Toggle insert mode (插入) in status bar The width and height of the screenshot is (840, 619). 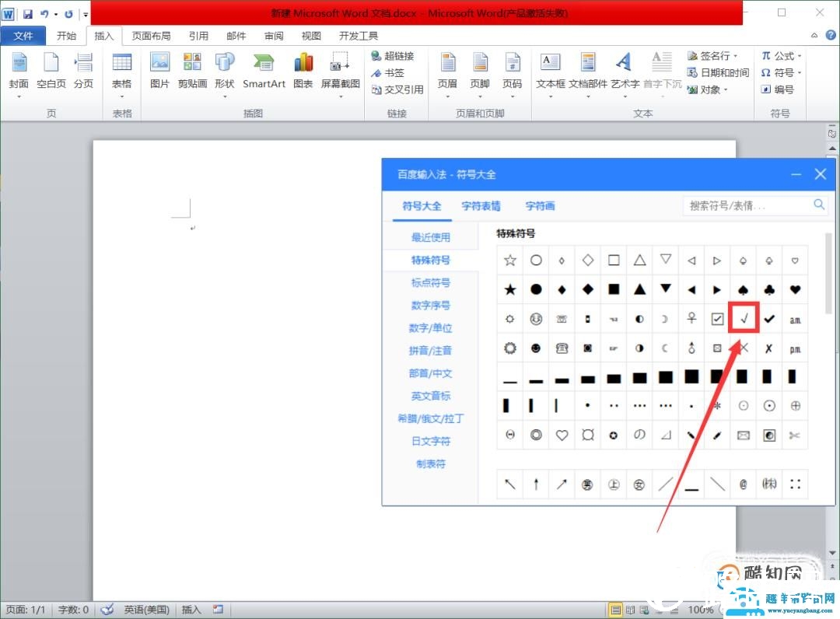pos(191,610)
